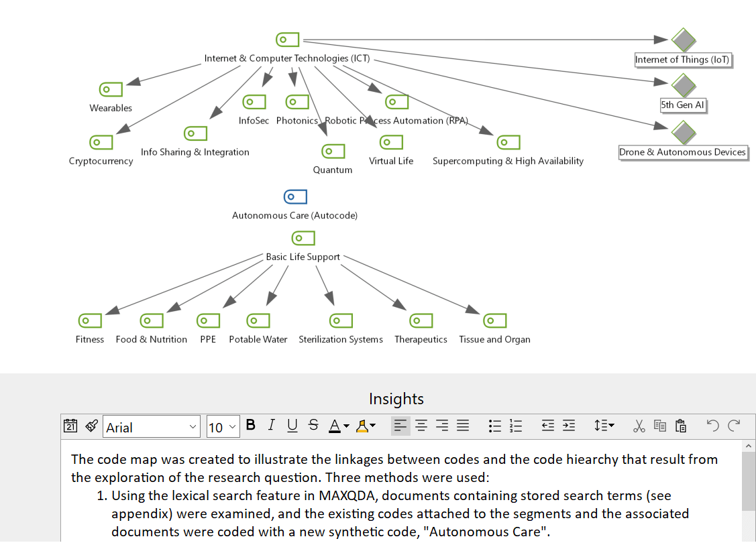This screenshot has height=545, width=756.
Task: Undo the last edit
Action: click(x=712, y=426)
